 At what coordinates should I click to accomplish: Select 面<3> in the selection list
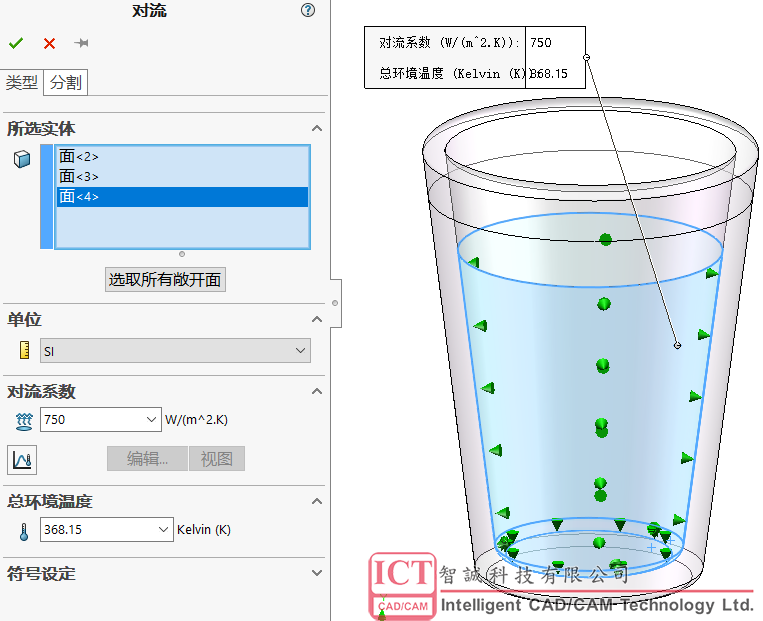pos(79,176)
